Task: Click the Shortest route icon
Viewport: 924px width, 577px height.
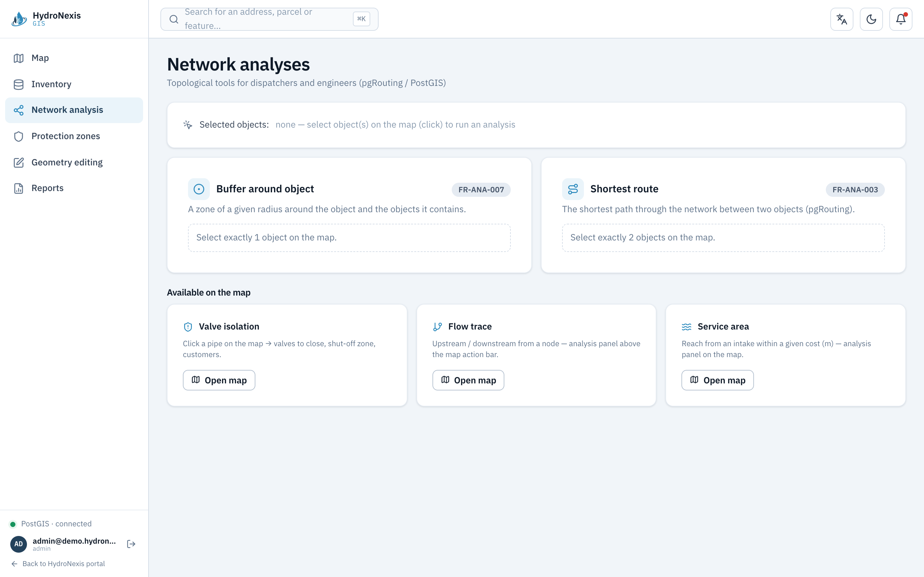Action: 573,189
